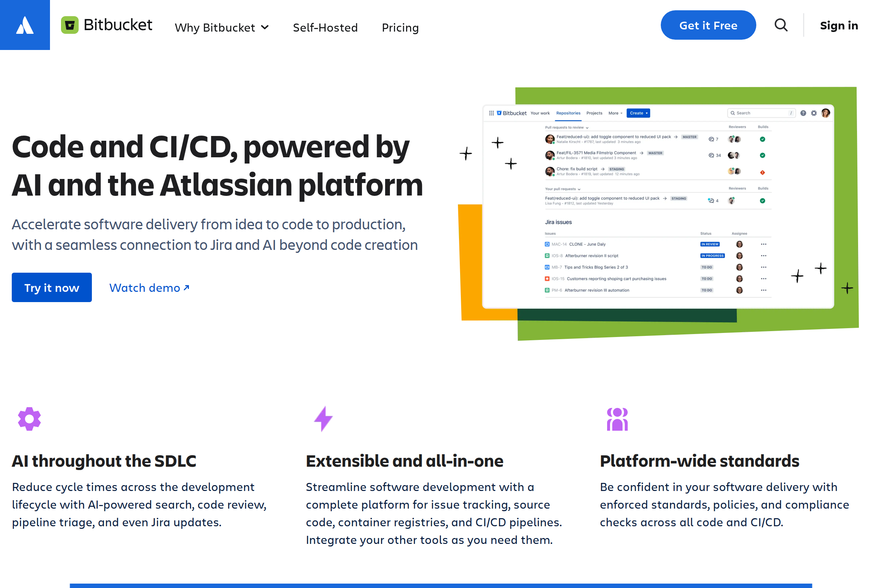Click the Search field in product screenshot
882x588 pixels.
click(761, 113)
